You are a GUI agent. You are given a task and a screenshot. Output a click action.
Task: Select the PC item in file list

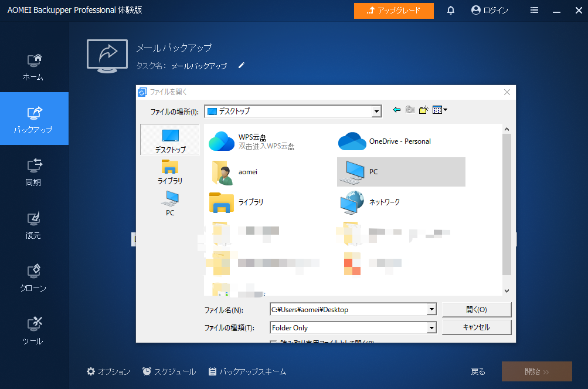click(x=401, y=172)
